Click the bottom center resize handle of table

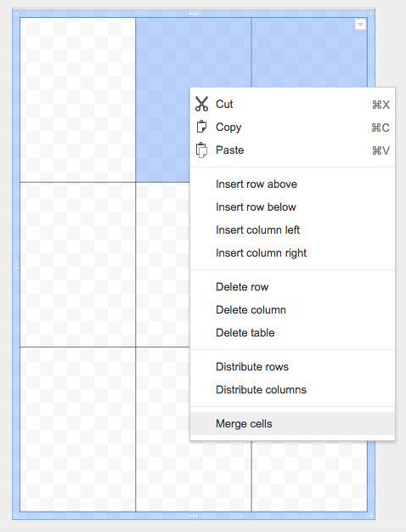[194, 516]
